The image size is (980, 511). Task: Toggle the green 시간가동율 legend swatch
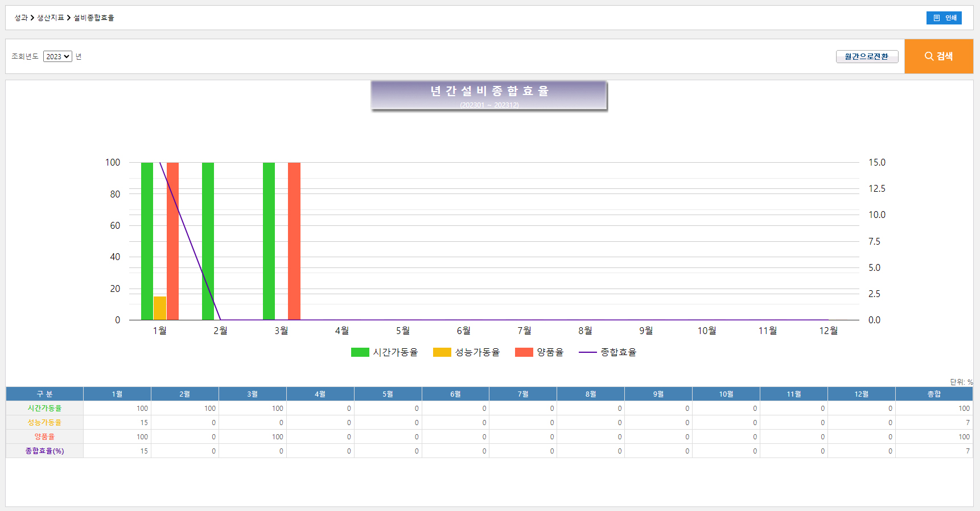tap(360, 352)
